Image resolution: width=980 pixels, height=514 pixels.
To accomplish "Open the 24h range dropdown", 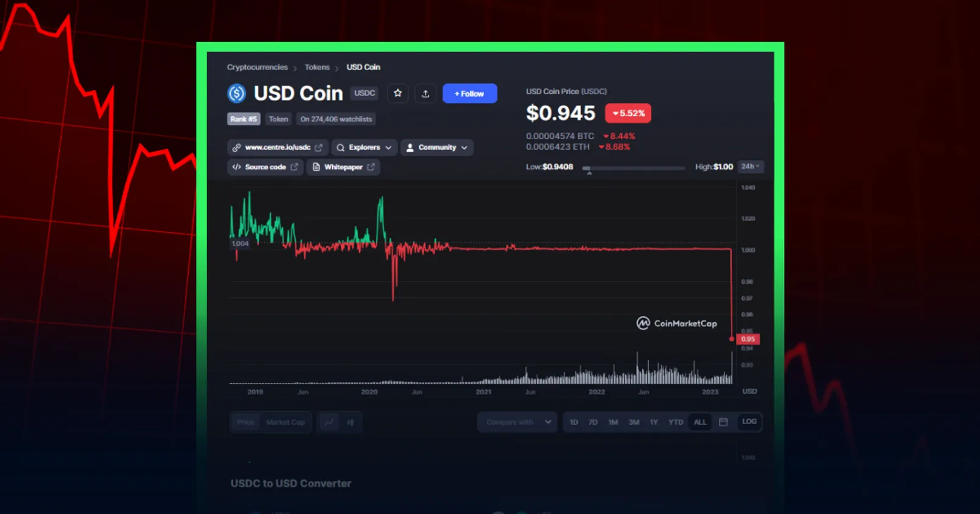I will pos(750,166).
